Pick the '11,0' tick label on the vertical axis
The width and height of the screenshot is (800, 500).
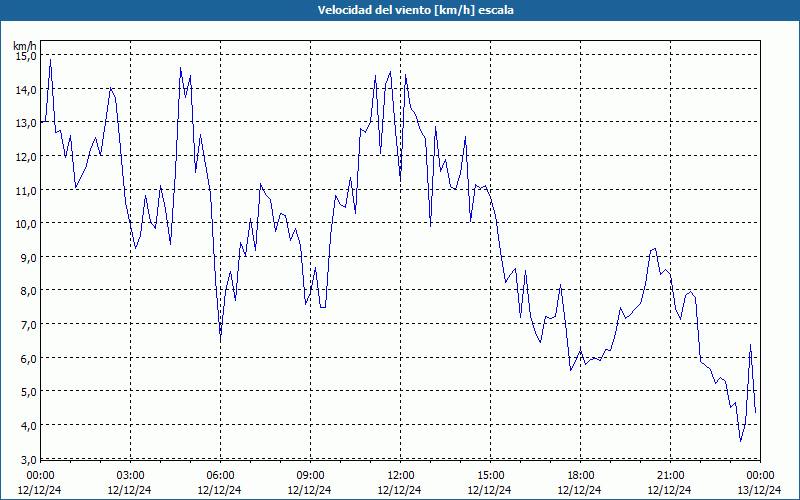click(26, 190)
